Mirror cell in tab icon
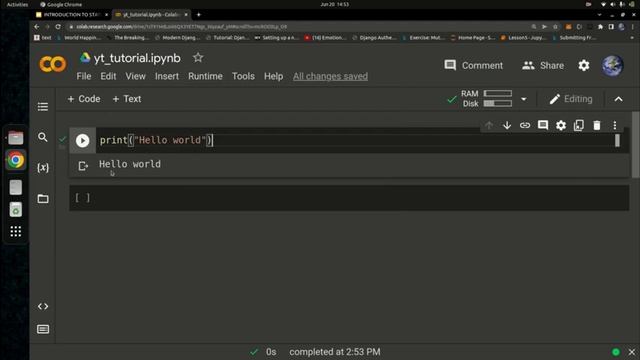The image size is (640, 360). click(579, 125)
